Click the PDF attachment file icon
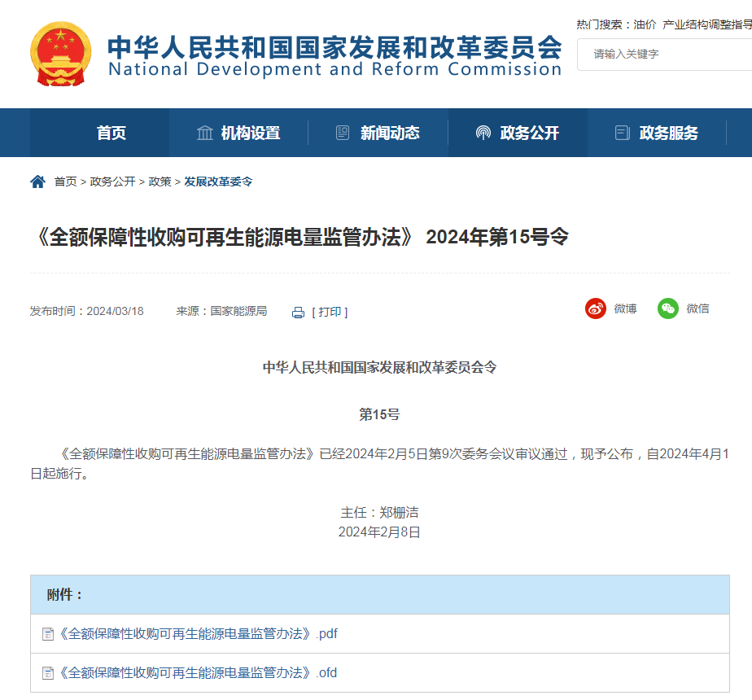The image size is (752, 700). point(48,634)
